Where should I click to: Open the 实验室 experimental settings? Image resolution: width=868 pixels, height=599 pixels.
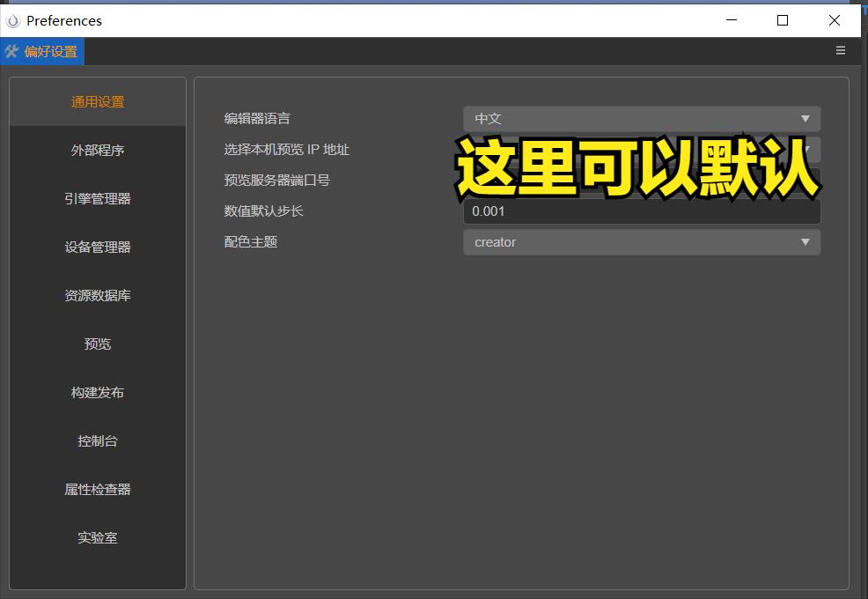pos(97,537)
